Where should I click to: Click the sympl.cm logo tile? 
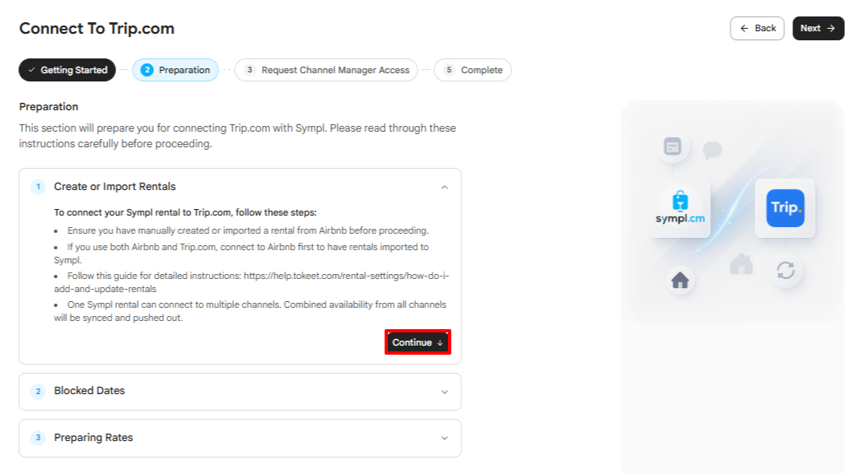tap(680, 208)
